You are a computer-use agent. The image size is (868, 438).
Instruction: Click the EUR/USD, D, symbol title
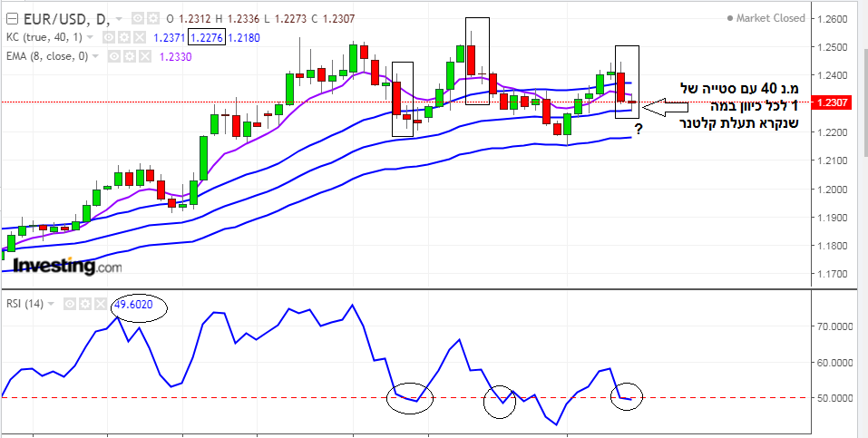coord(66,19)
